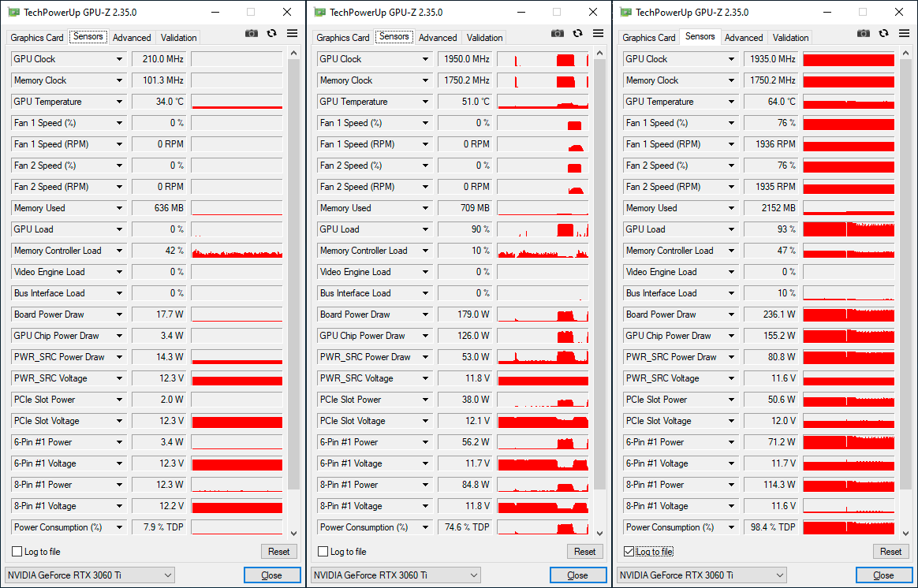Click the refresh icon in the left GPU-Z window

(272, 33)
